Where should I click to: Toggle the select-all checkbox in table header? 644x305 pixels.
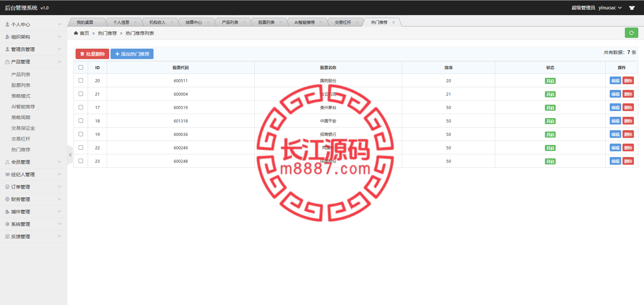[x=81, y=67]
